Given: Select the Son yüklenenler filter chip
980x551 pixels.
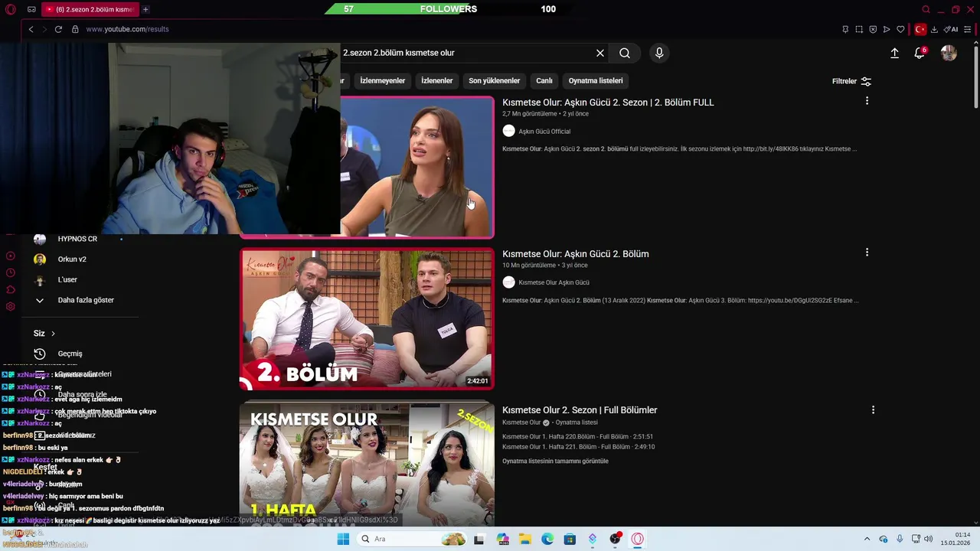Looking at the screenshot, I should [x=494, y=80].
